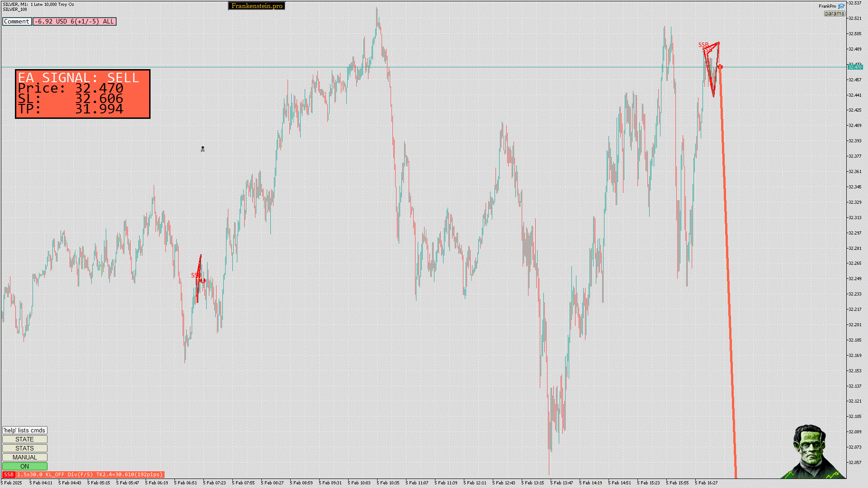This screenshot has height=488, width=868.
Task: Click the FrankPro graduation cap icon
Action: (841, 6)
